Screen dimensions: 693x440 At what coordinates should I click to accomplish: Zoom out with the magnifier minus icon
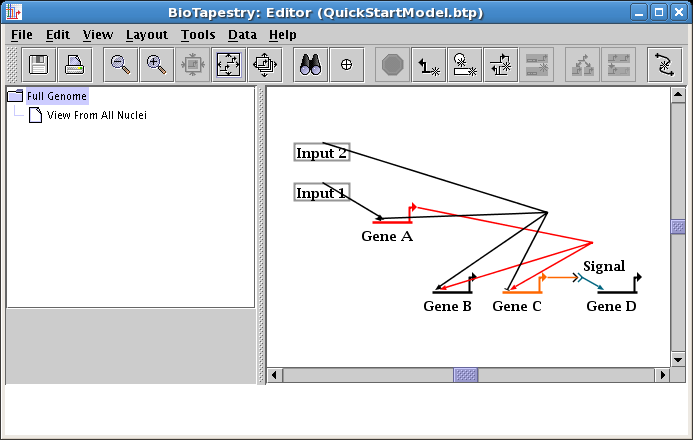coord(121,64)
